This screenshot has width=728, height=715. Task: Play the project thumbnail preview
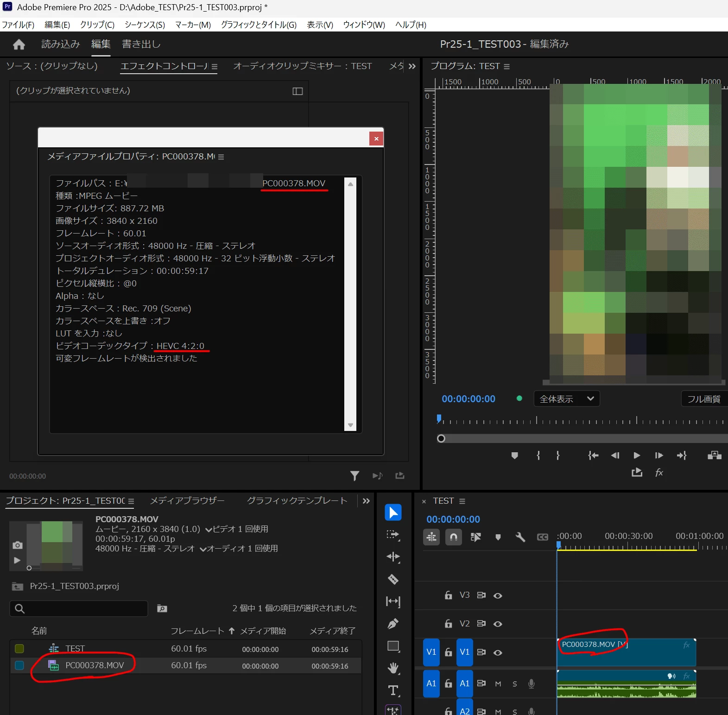pyautogui.click(x=17, y=560)
